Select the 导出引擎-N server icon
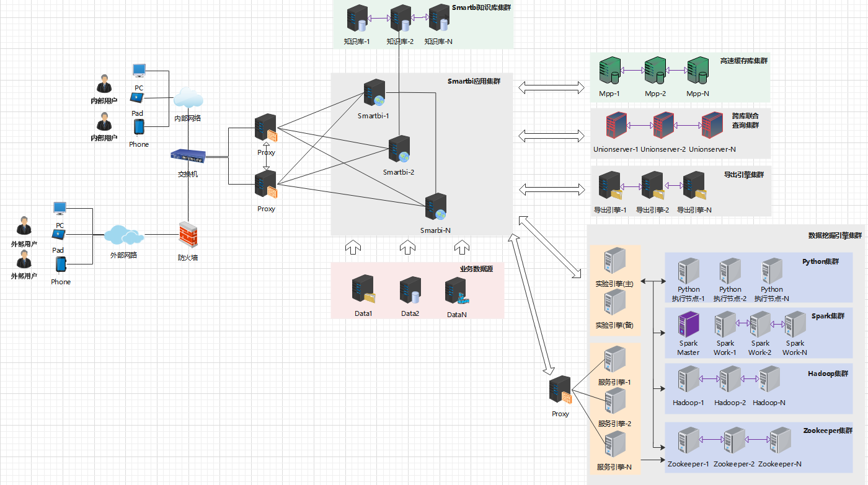Viewport: 868px width, 485px height. [694, 186]
